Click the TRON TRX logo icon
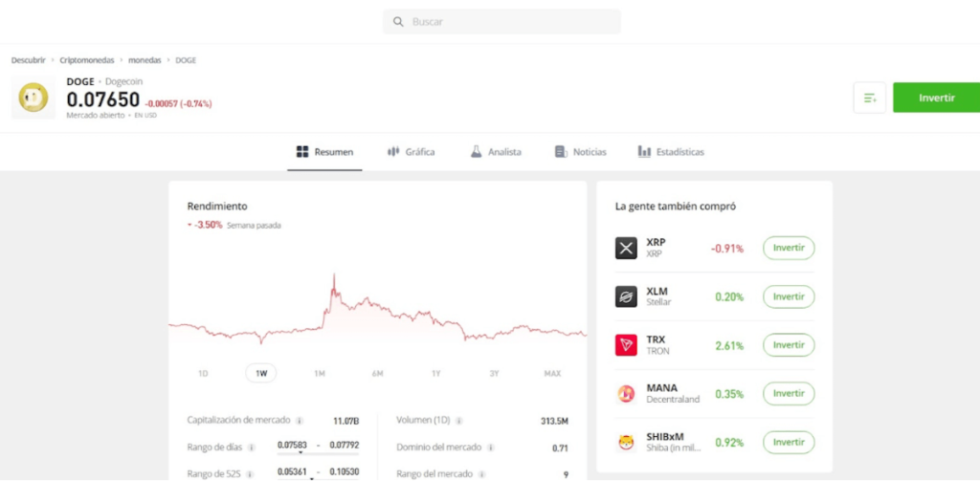 [x=626, y=345]
